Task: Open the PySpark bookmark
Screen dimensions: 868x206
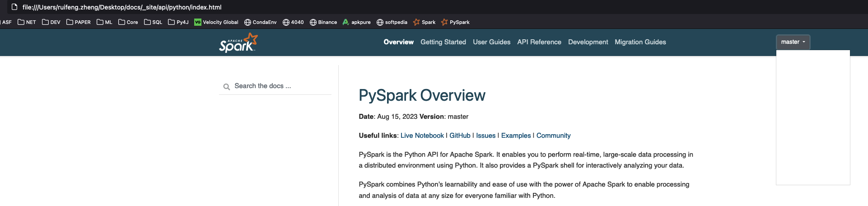Action: coord(455,22)
